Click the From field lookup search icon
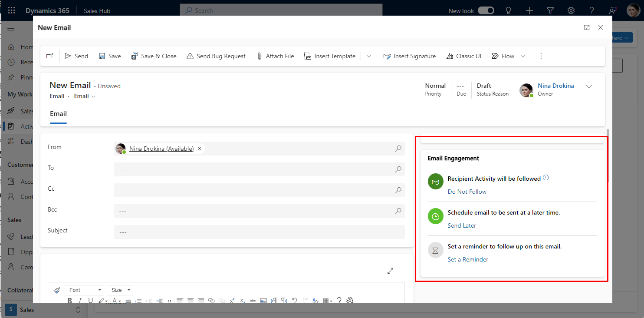Image resolution: width=644 pixels, height=318 pixels. [398, 149]
